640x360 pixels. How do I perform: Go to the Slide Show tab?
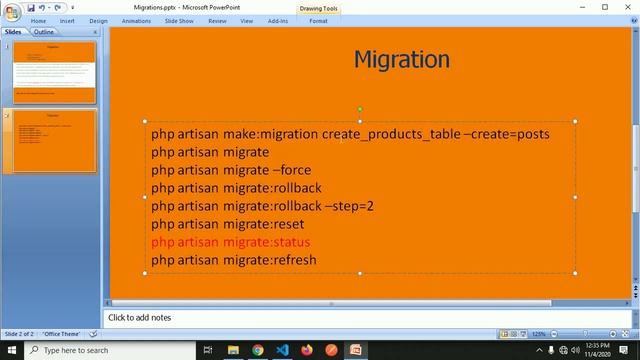pyautogui.click(x=179, y=21)
